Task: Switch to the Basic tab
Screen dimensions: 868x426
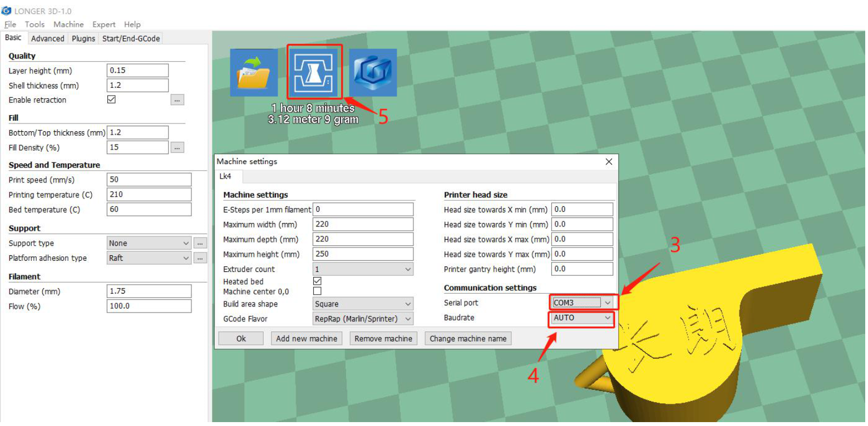Action: (x=13, y=38)
